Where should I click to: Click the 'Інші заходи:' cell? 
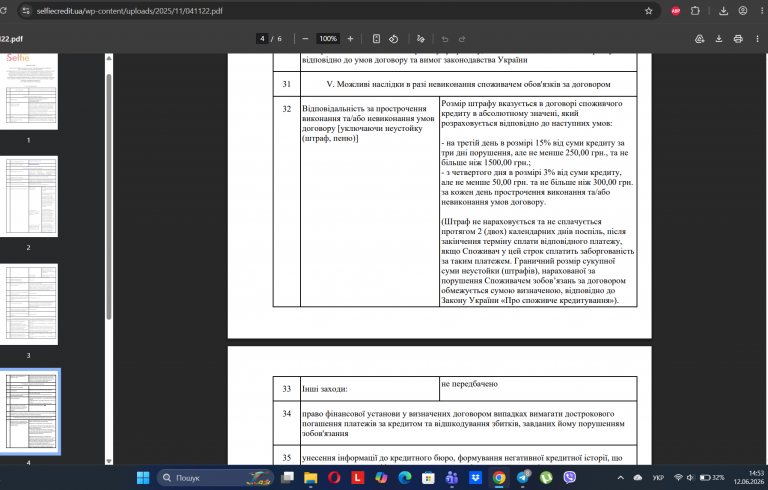coord(370,389)
